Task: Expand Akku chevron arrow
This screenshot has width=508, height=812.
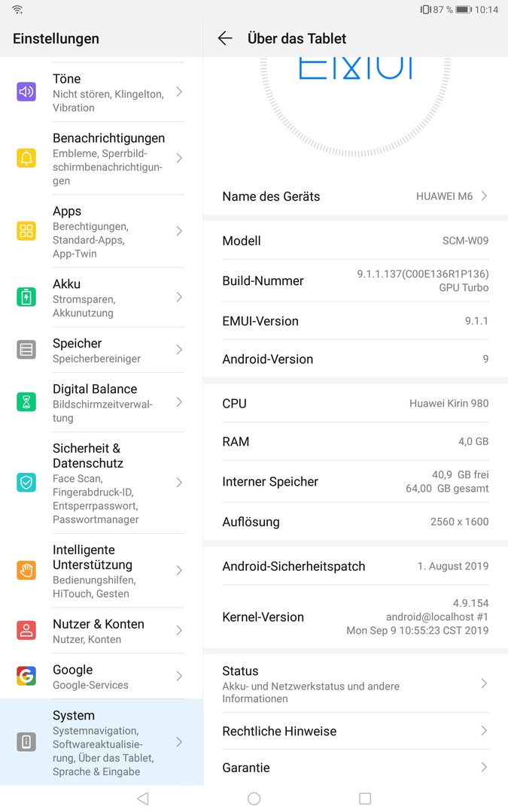Action: [179, 297]
